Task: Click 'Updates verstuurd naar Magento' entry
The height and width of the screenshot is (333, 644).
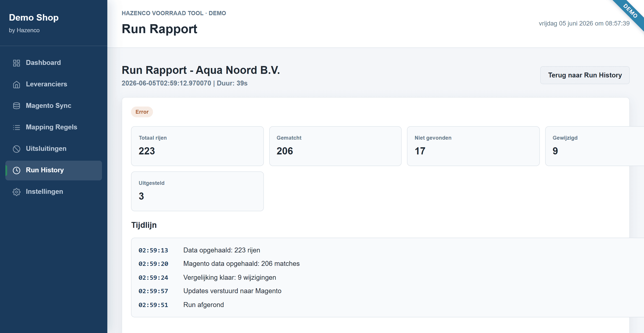Action: (x=232, y=291)
